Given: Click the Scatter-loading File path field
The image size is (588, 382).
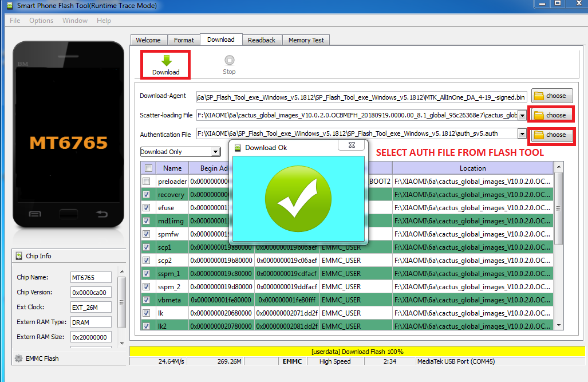Looking at the screenshot, I should click(x=357, y=115).
